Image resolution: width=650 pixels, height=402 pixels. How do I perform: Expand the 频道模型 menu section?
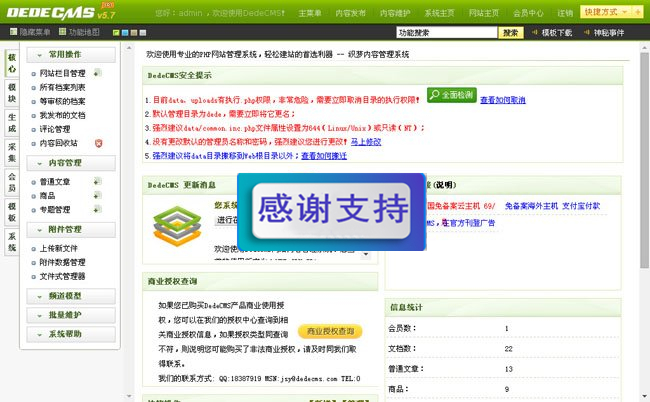pyautogui.click(x=71, y=296)
